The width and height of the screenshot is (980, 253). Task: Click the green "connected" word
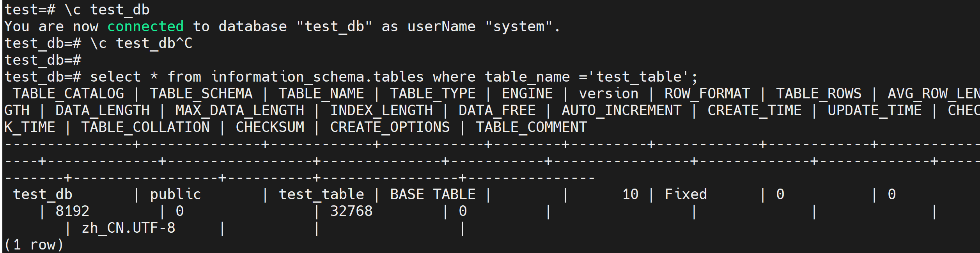pos(145,27)
